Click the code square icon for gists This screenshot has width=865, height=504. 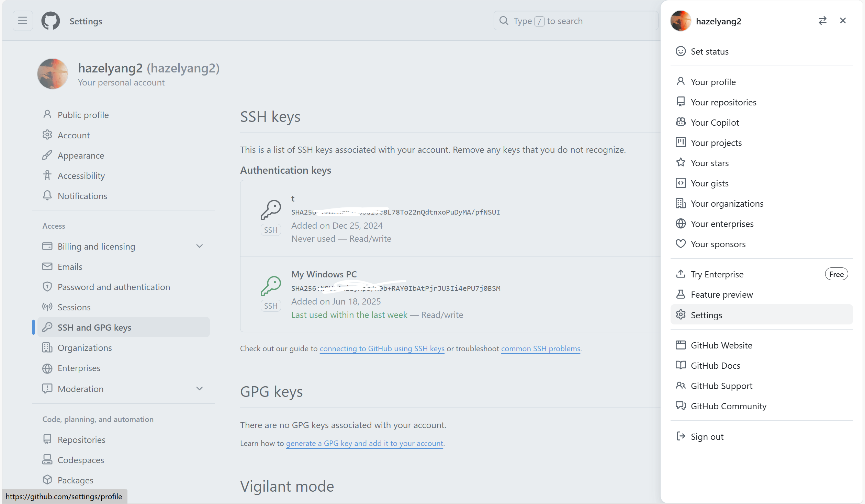681,183
